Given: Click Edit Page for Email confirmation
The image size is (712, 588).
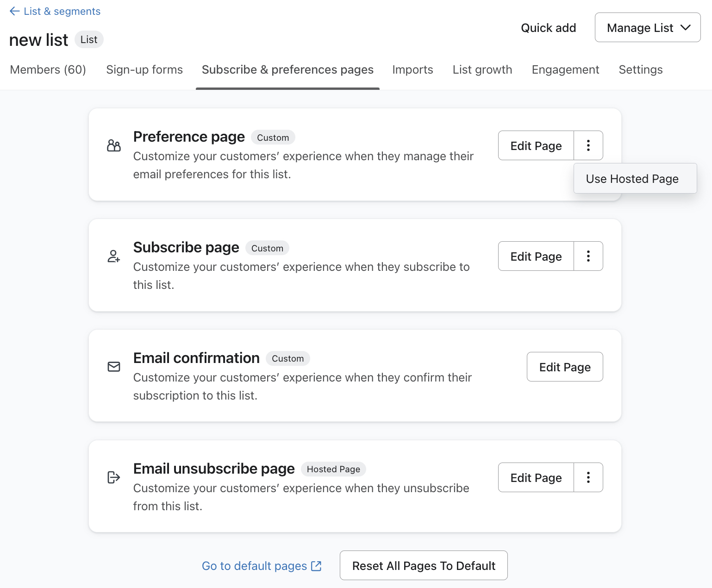Looking at the screenshot, I should [x=564, y=367].
